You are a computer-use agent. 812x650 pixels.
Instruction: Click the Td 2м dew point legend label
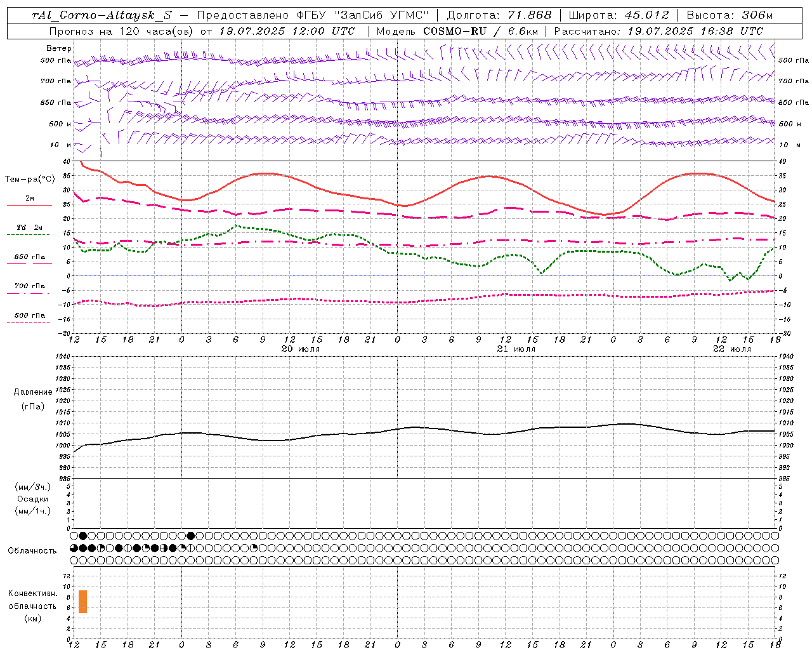click(29, 227)
